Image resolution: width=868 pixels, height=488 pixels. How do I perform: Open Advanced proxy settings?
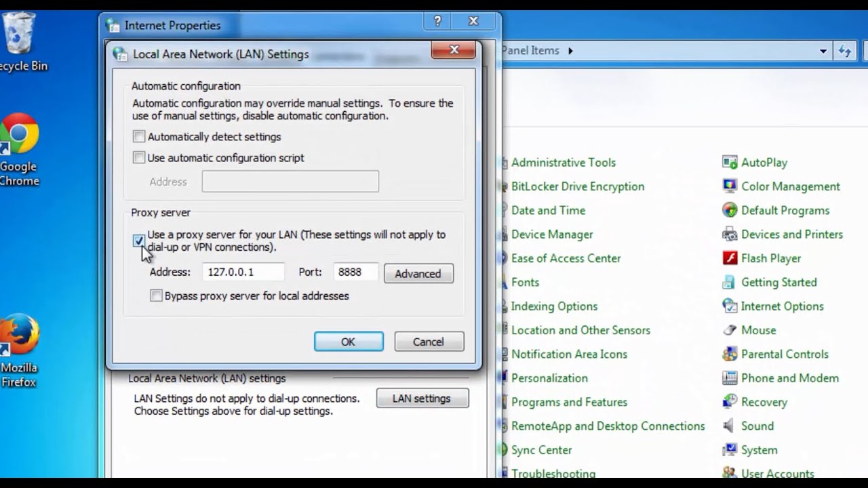pos(418,273)
